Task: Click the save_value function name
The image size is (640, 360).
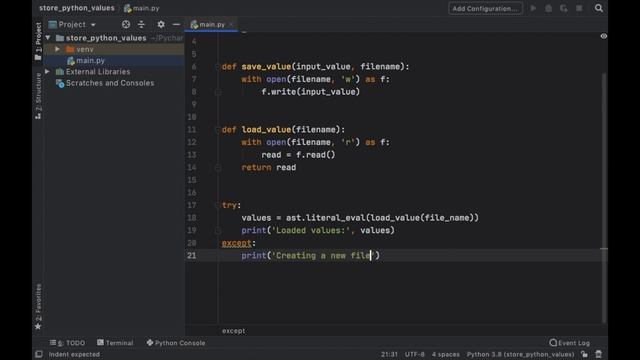Action: [x=266, y=67]
